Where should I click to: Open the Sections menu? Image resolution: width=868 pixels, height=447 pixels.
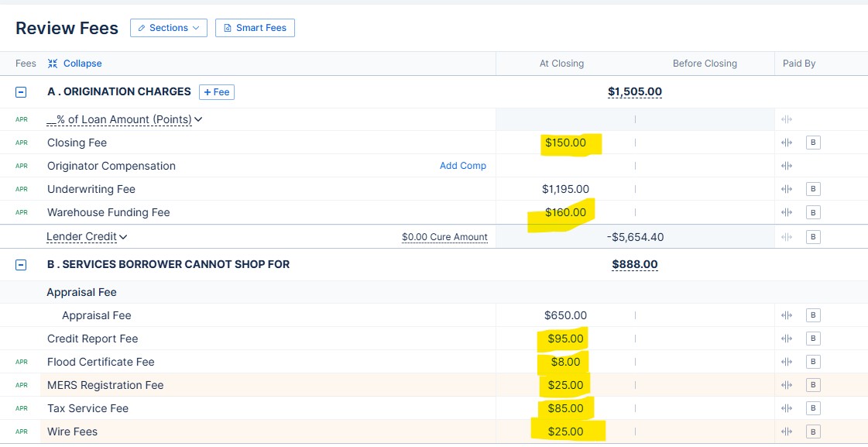click(168, 28)
